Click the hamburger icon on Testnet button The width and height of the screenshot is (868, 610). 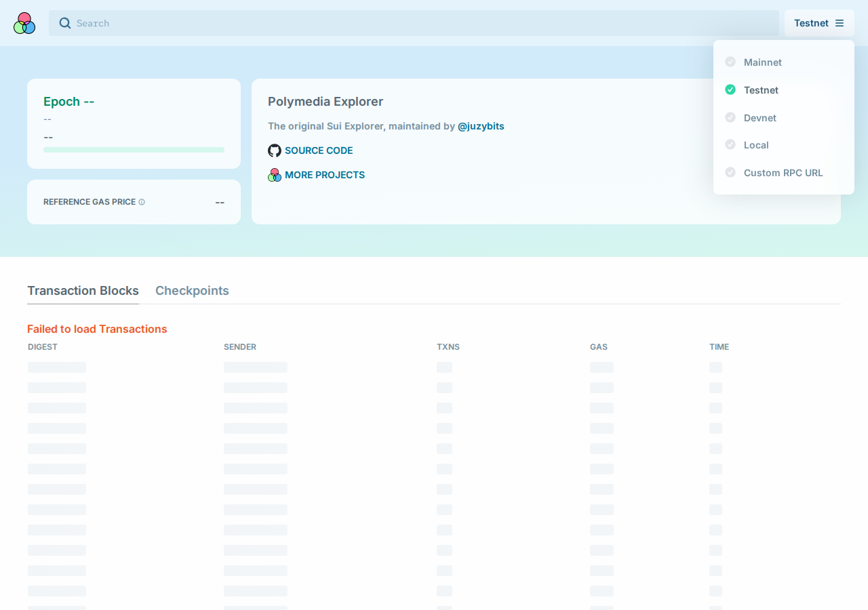pos(840,23)
